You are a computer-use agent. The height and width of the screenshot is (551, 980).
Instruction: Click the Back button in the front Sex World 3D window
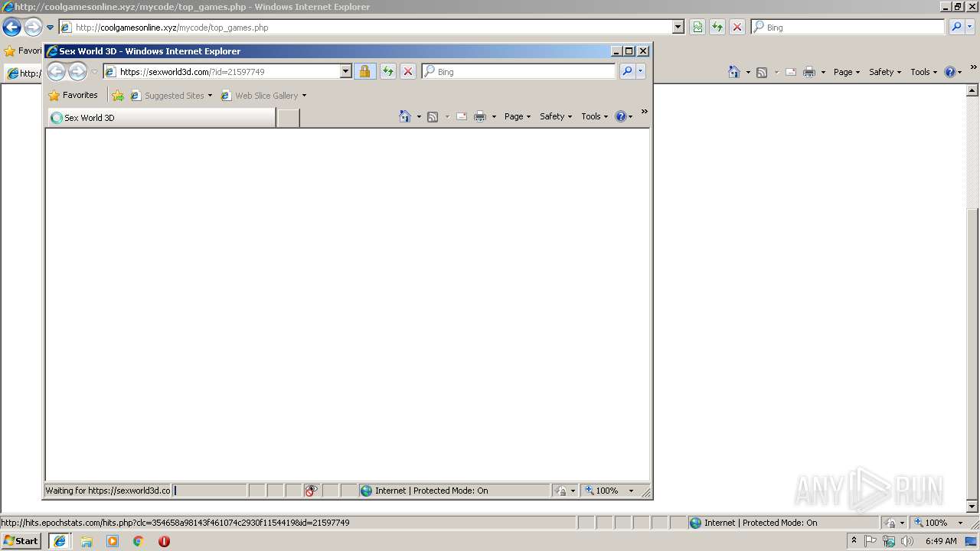coord(56,72)
